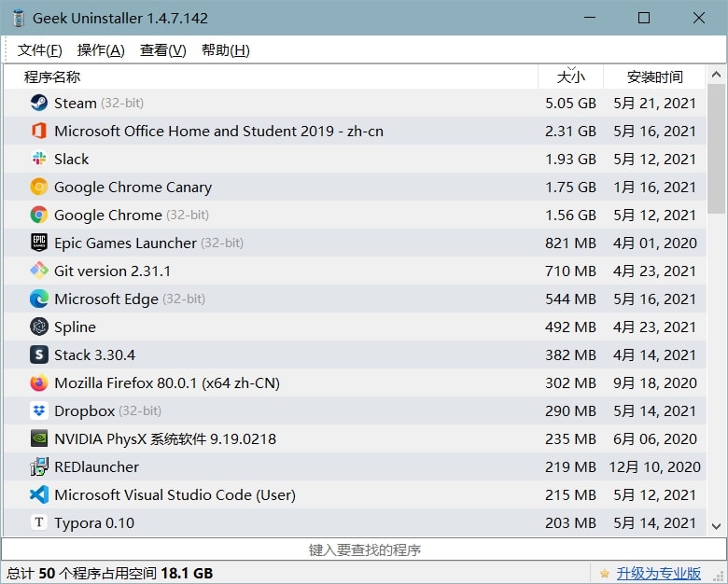Viewport: 728px width, 584px height.
Task: Click the 6月 06, 2020 install date
Action: point(654,438)
